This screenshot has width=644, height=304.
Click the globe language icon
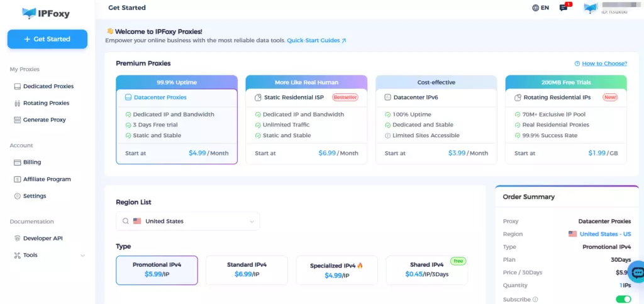pyautogui.click(x=535, y=8)
